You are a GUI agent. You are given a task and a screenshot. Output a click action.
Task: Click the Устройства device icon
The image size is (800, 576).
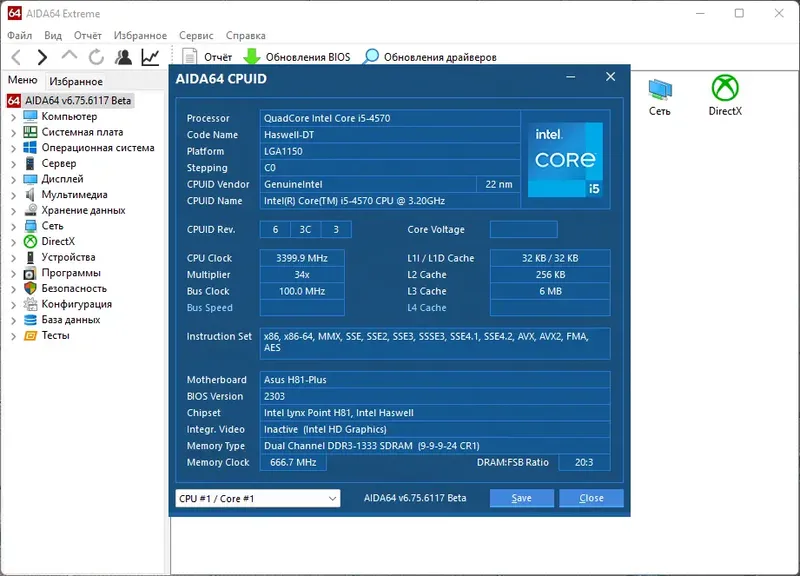[30, 257]
